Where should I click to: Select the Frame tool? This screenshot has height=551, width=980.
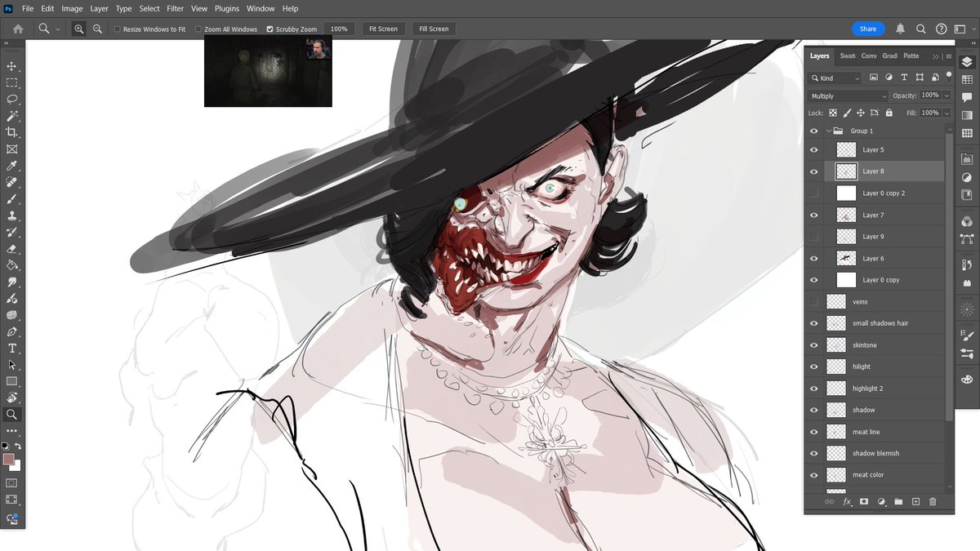pos(11,149)
